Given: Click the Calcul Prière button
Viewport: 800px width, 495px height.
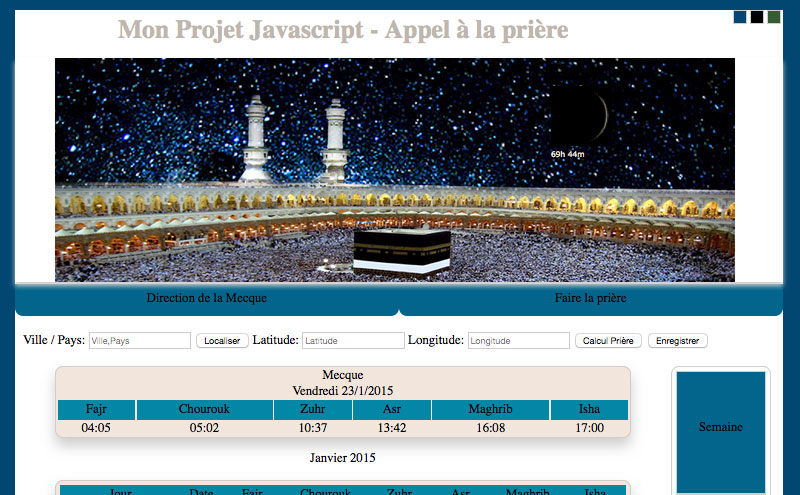Looking at the screenshot, I should tap(608, 340).
